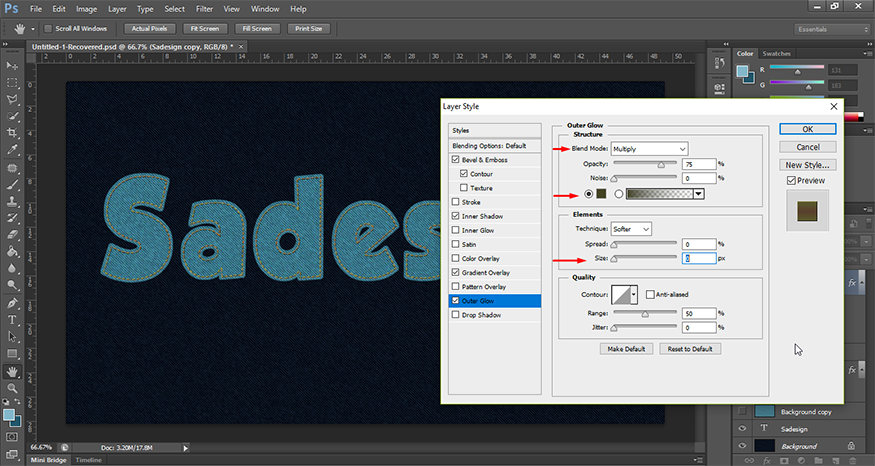
Task: Click the outer glow color swatch
Action: [601, 194]
